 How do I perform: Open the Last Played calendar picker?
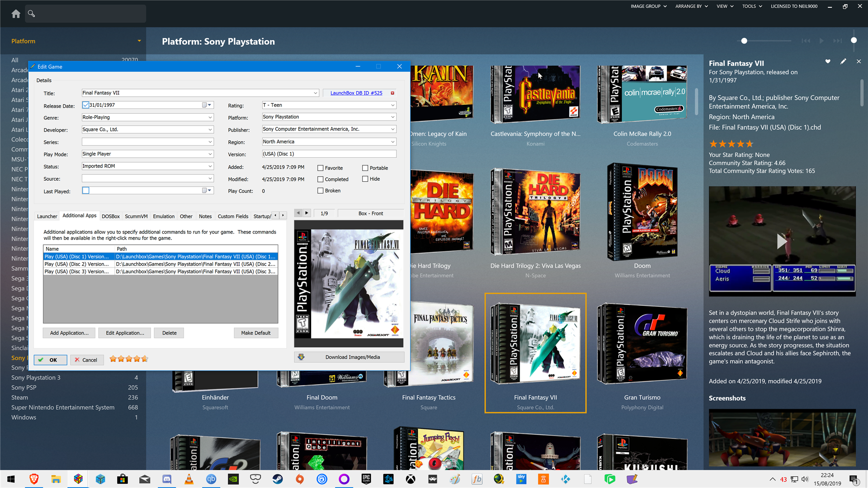207,191
